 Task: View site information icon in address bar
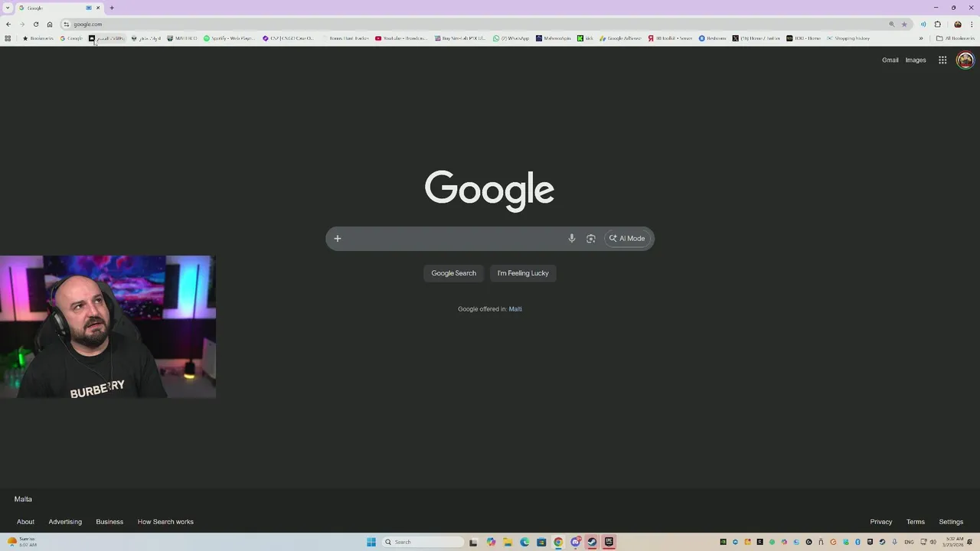[x=67, y=24]
